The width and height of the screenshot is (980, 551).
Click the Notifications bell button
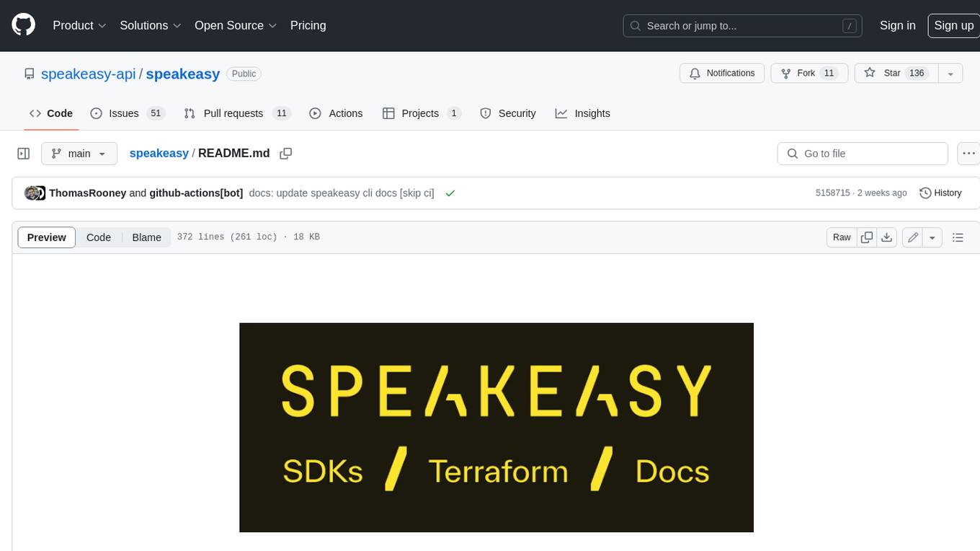[722, 73]
